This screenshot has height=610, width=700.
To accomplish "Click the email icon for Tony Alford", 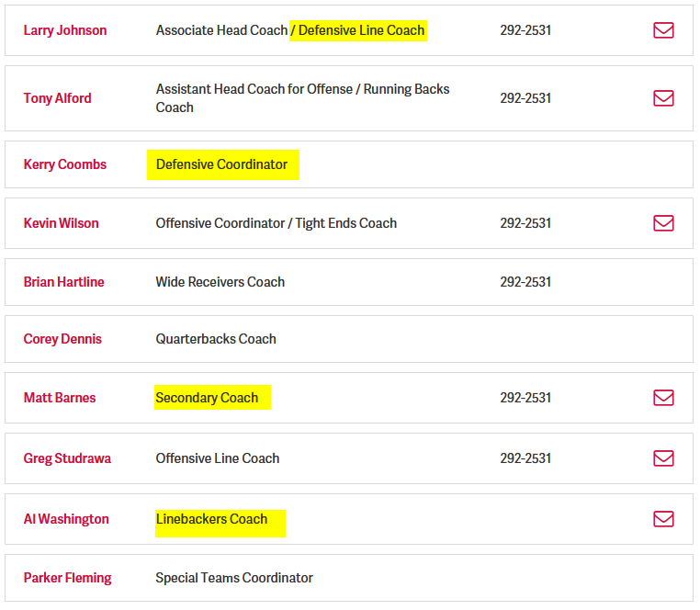I will (x=663, y=98).
